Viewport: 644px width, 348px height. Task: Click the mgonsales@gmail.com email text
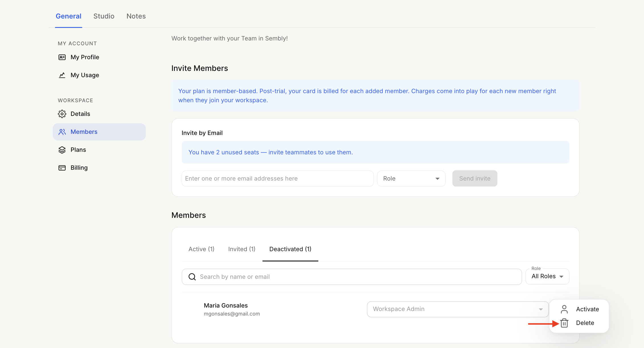click(x=232, y=314)
